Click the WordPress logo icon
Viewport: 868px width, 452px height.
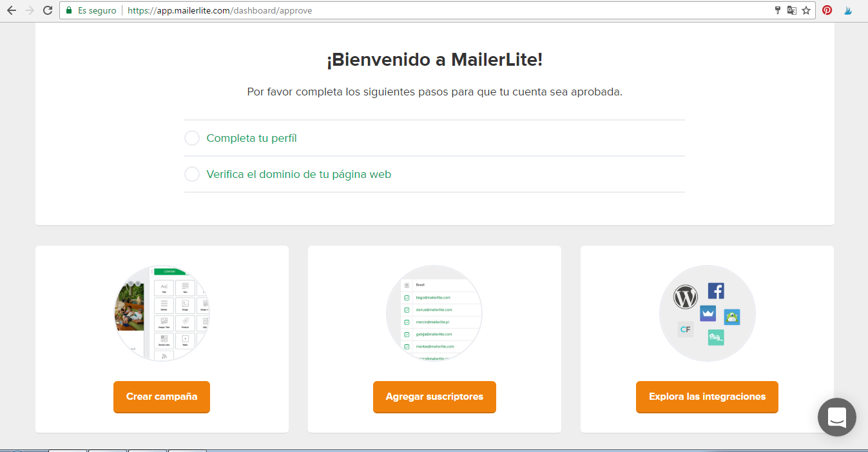(x=686, y=297)
